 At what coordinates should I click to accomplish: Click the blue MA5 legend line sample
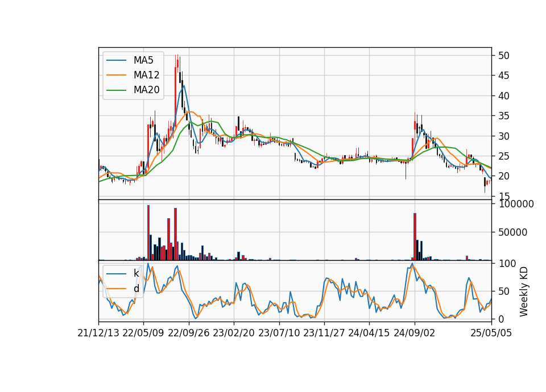point(116,60)
